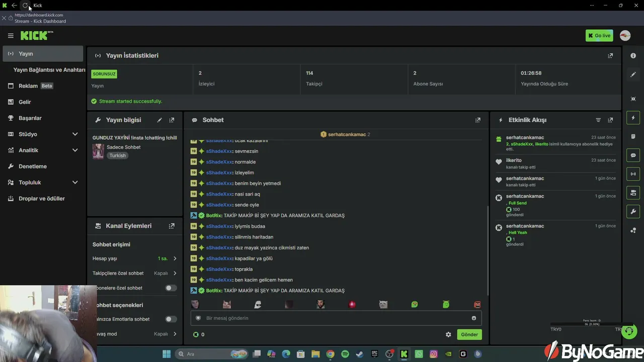644x362 pixels.
Task: Open Chrome from the taskbar
Action: [x=330, y=354]
